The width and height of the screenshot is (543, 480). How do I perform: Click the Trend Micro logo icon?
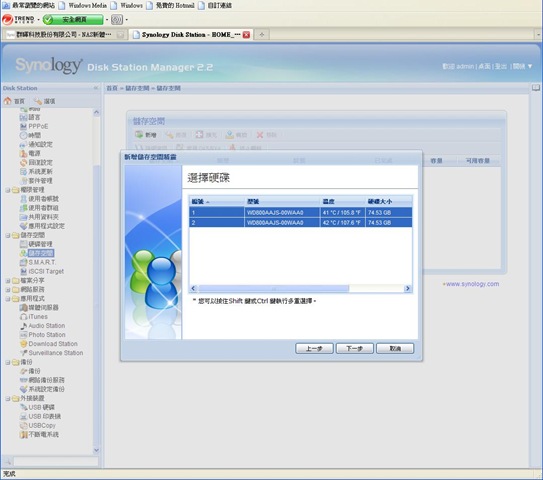point(7,19)
